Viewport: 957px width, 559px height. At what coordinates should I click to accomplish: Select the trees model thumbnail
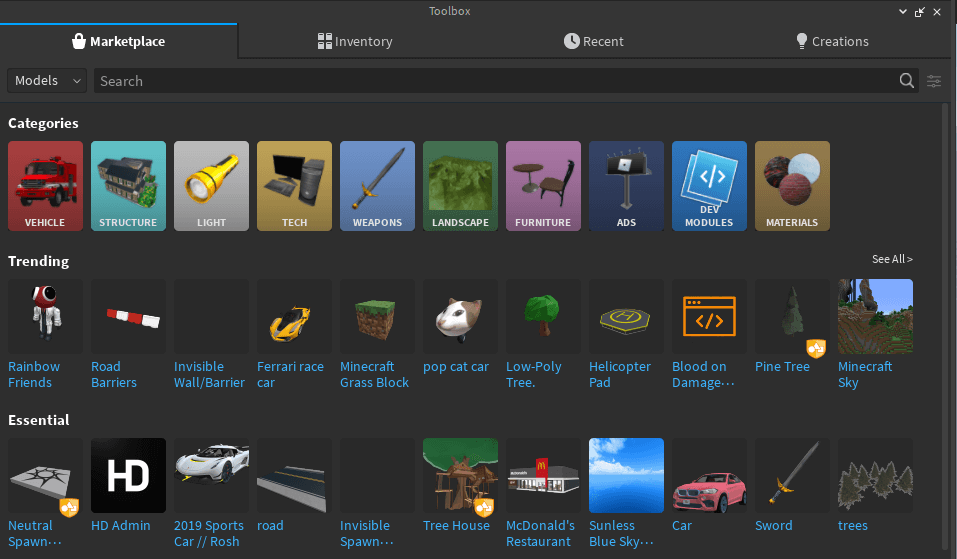[x=875, y=475]
